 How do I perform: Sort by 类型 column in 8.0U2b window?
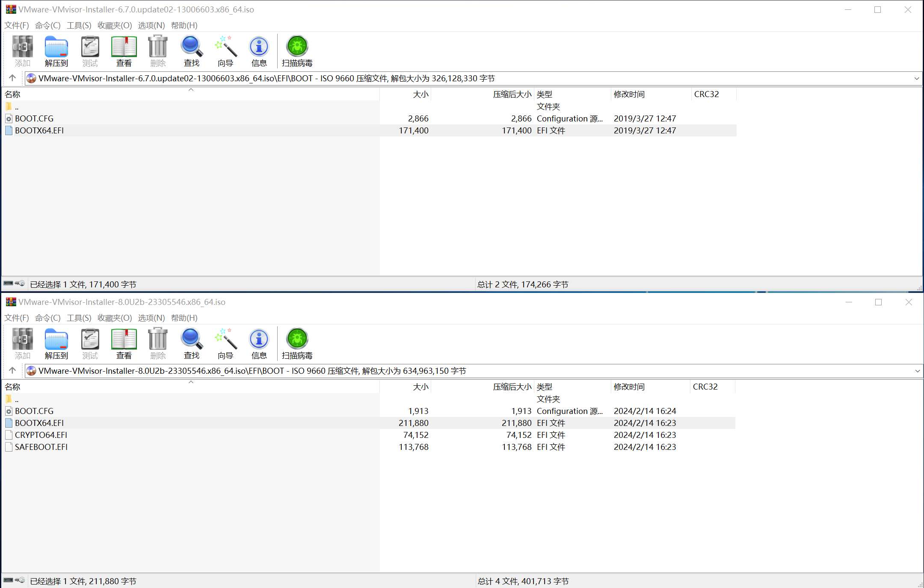coord(573,387)
